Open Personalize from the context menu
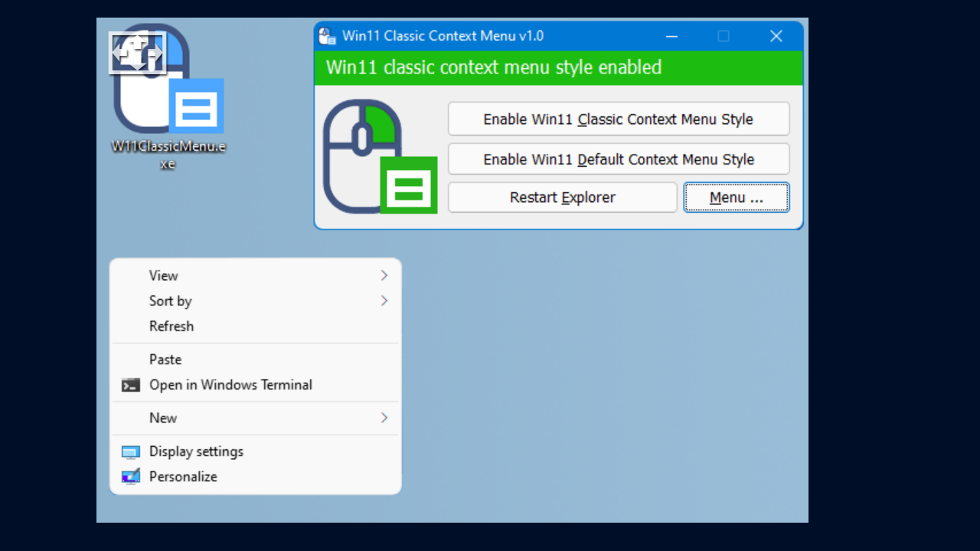 tap(183, 477)
